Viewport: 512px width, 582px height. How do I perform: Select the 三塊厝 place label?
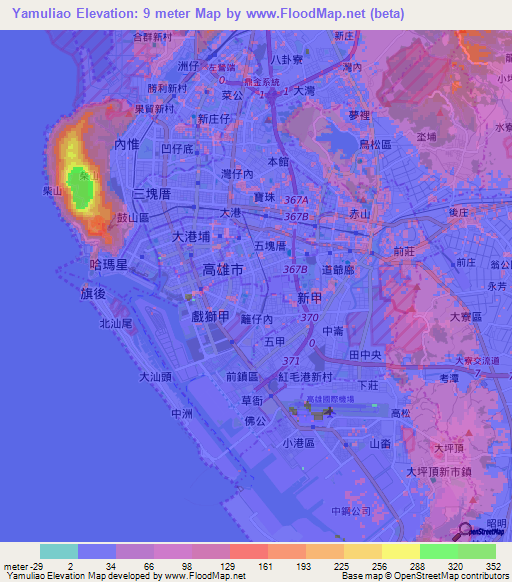(151, 194)
